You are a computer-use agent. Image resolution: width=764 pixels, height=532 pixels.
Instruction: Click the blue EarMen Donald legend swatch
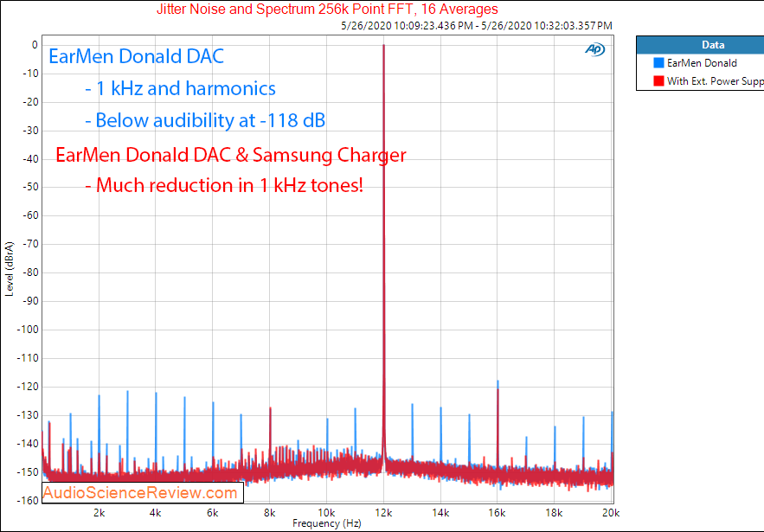pyautogui.click(x=658, y=63)
